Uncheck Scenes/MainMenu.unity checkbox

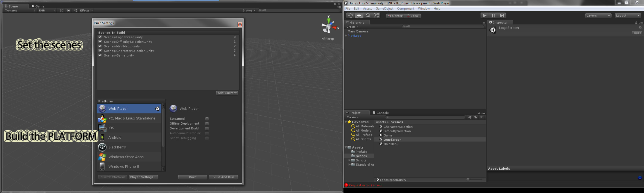click(100, 46)
